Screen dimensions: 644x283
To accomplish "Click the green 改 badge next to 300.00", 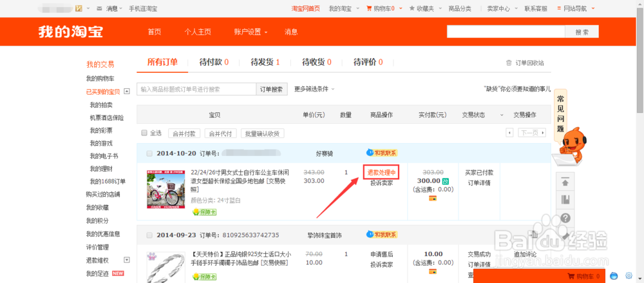I will coord(445,181).
